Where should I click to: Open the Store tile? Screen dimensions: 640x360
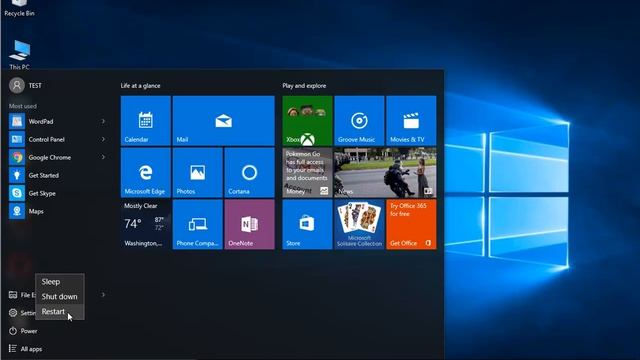click(x=307, y=224)
